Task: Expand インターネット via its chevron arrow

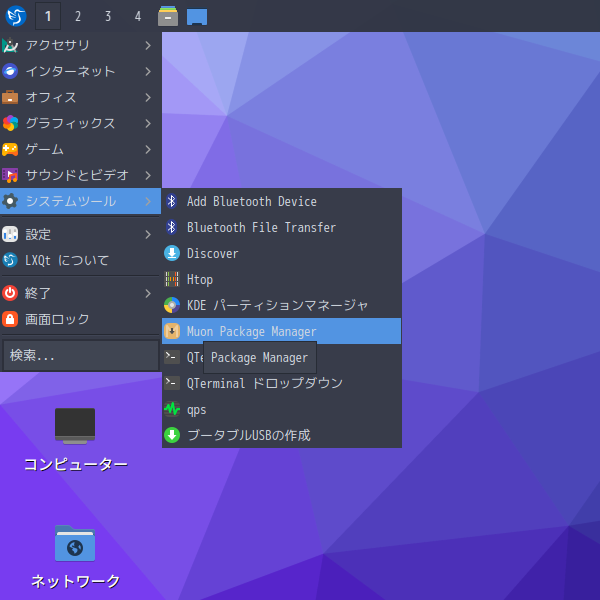Action: point(148,72)
